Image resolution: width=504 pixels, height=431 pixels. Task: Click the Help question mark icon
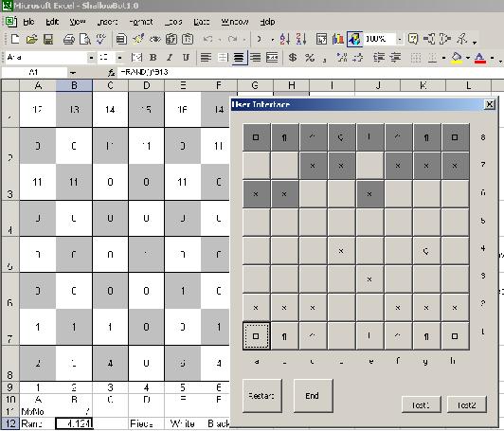click(x=413, y=39)
